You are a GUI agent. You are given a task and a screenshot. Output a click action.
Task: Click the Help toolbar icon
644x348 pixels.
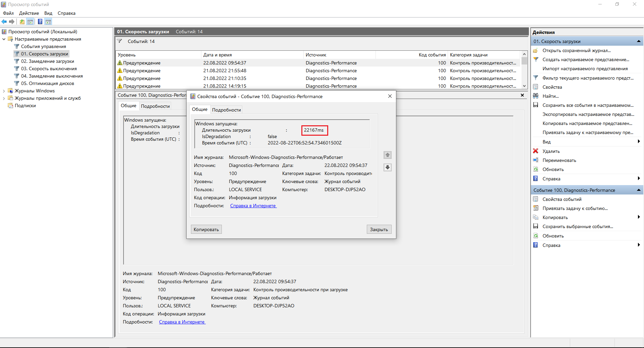pos(40,21)
